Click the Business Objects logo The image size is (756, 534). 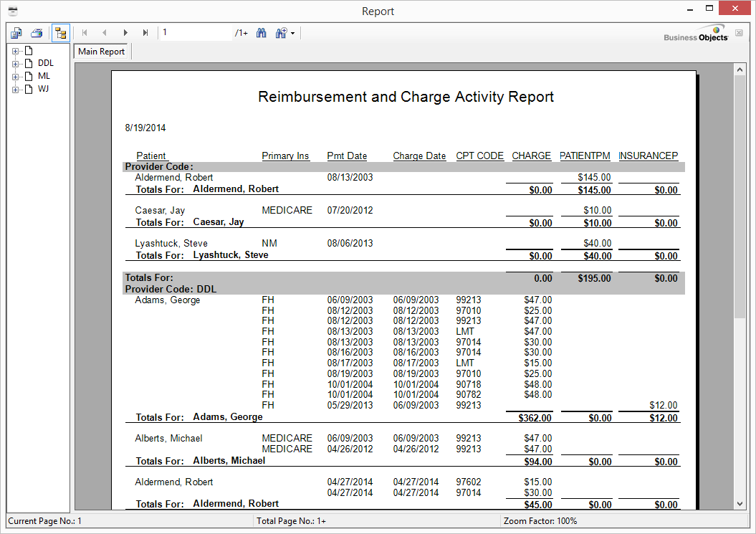click(695, 33)
